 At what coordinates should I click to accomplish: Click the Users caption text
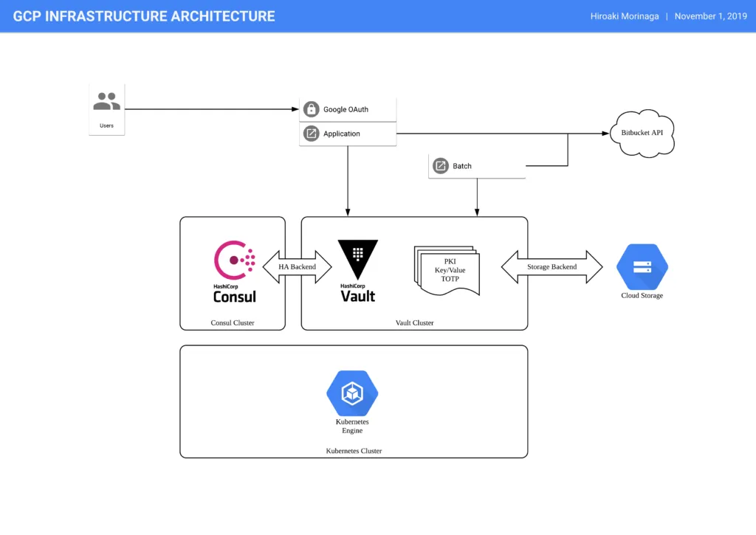pyautogui.click(x=106, y=125)
